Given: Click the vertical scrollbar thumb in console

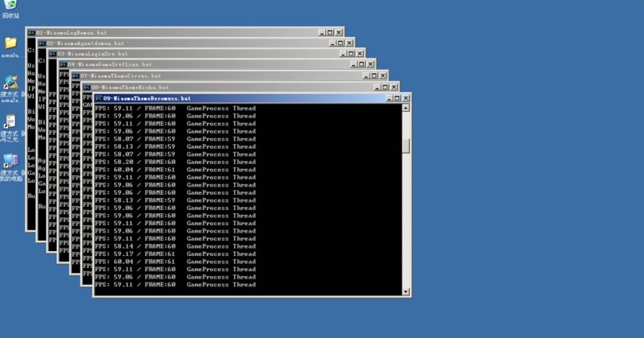Looking at the screenshot, I should 407,146.
